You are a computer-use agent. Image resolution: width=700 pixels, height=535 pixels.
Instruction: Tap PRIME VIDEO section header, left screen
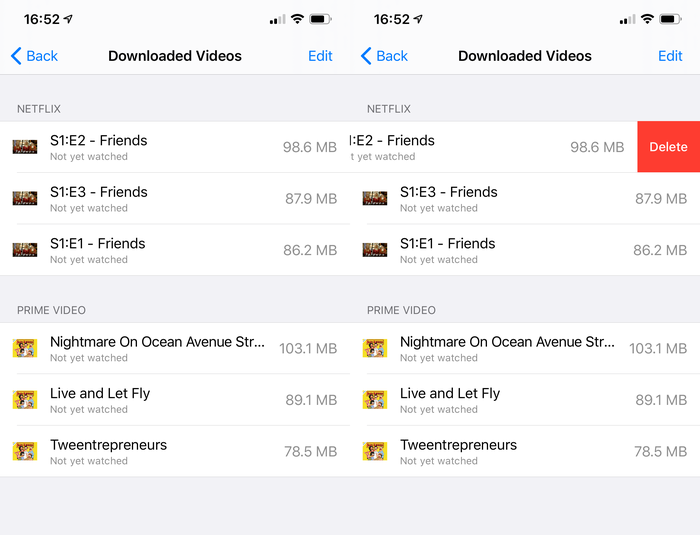tap(51, 310)
